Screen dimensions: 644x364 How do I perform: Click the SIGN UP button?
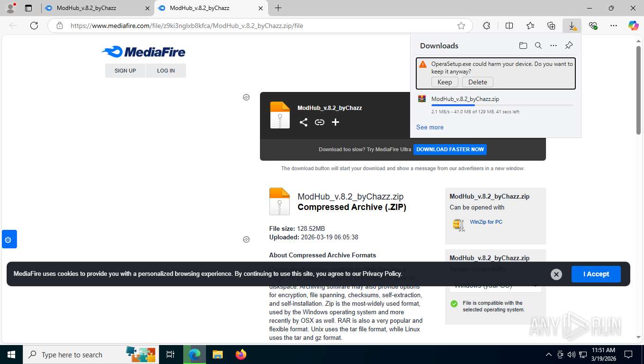pyautogui.click(x=125, y=71)
